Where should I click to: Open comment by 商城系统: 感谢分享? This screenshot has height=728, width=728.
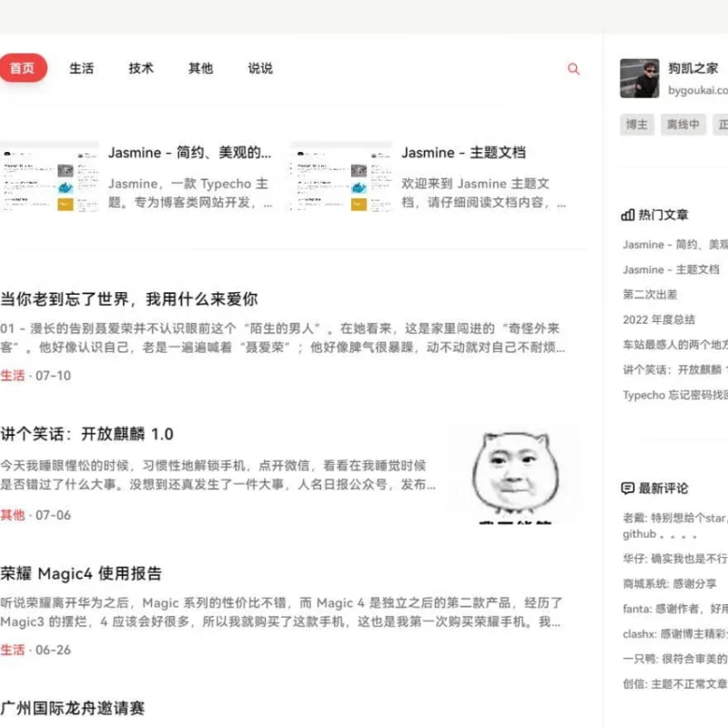pyautogui.click(x=670, y=583)
